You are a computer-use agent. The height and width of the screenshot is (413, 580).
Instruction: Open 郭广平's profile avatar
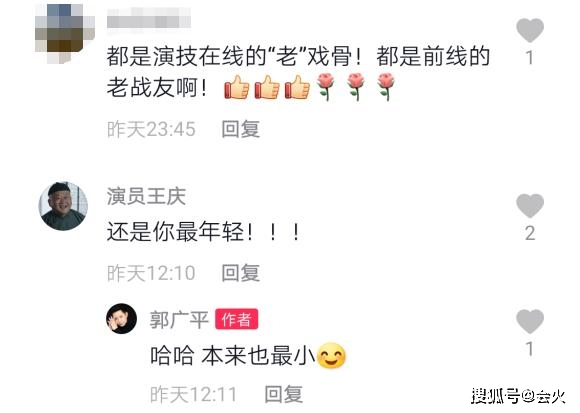[121, 318]
